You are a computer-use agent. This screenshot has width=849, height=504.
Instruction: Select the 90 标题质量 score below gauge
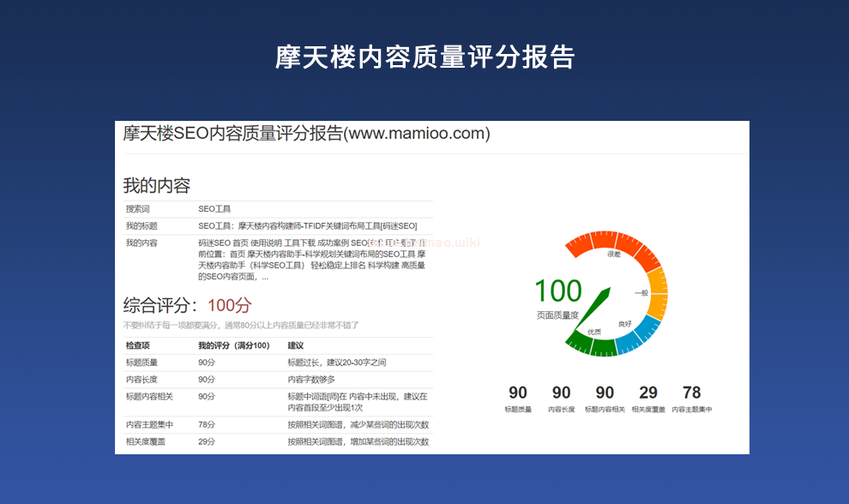[x=518, y=393]
